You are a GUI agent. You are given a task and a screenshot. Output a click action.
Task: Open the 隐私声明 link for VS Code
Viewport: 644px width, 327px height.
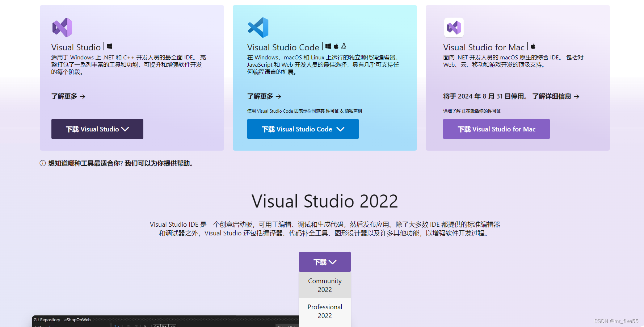pos(353,111)
